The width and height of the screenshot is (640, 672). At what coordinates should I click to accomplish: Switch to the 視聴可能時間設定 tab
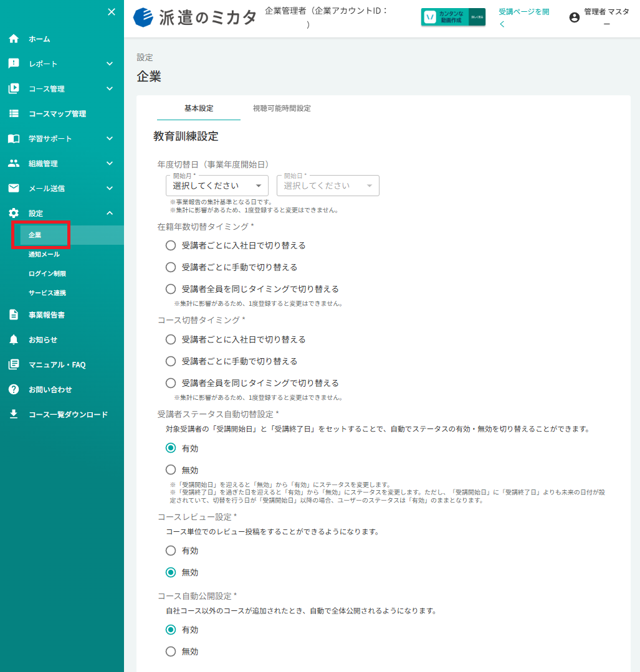(x=282, y=108)
